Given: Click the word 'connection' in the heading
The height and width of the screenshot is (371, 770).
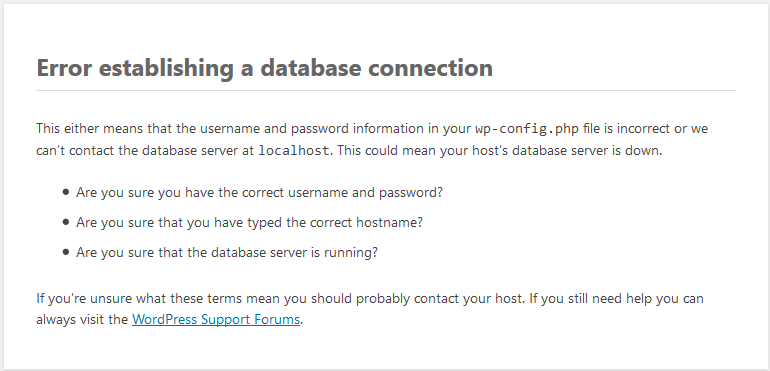Looking at the screenshot, I should pyautogui.click(x=430, y=68).
